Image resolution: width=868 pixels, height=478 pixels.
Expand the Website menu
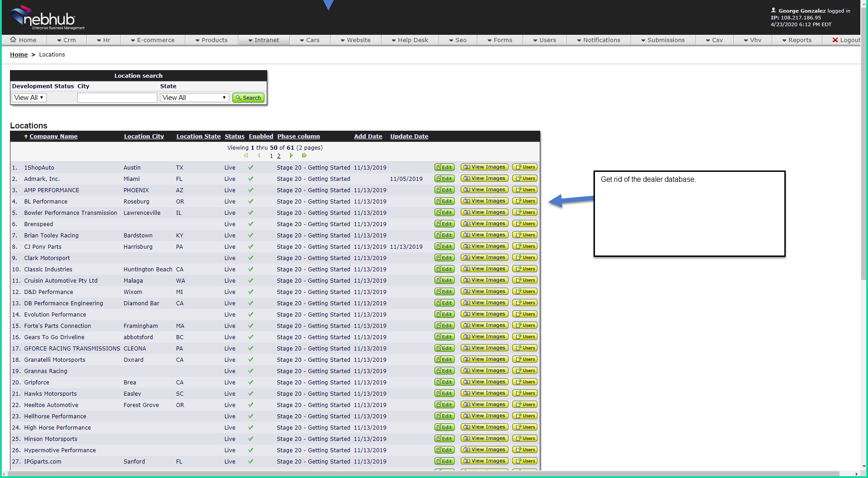(x=356, y=40)
